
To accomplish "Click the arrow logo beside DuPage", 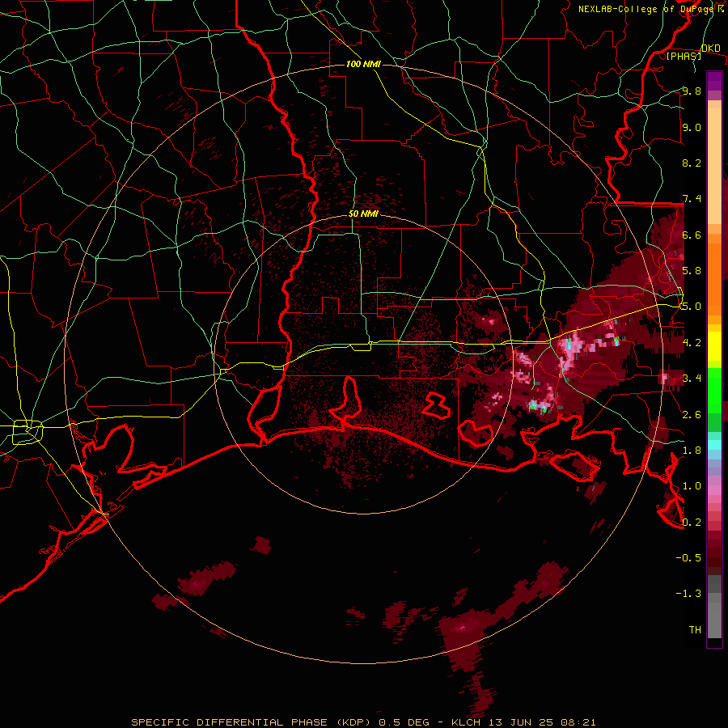I will [721, 9].
